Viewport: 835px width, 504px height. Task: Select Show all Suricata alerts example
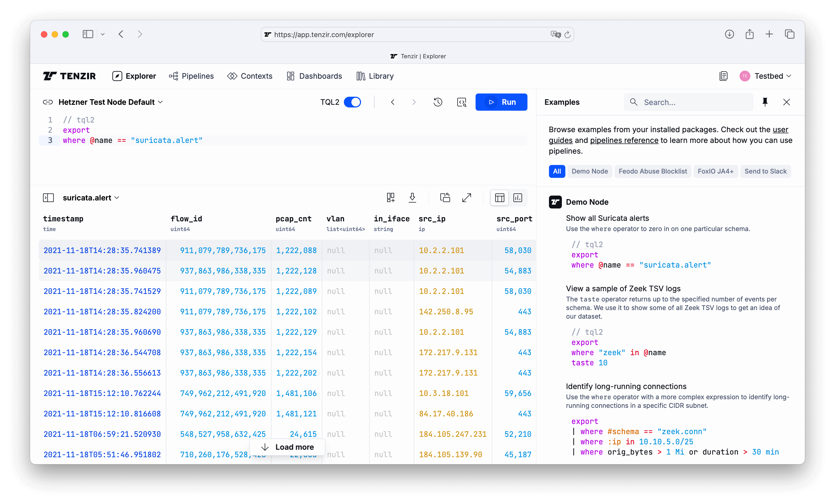click(x=607, y=218)
